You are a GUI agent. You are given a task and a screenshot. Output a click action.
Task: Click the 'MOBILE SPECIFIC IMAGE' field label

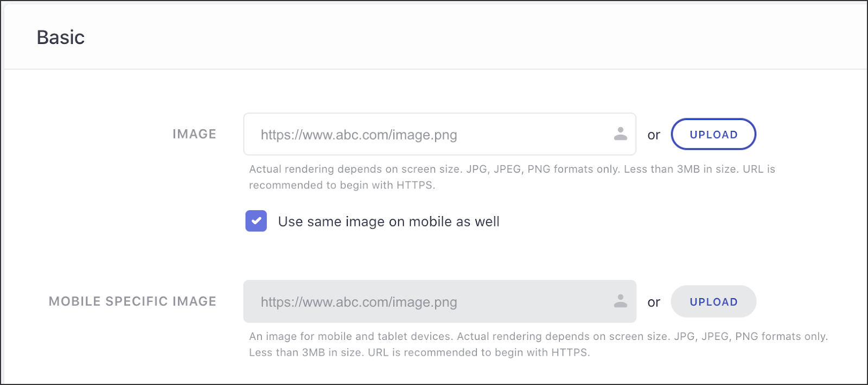(x=132, y=301)
